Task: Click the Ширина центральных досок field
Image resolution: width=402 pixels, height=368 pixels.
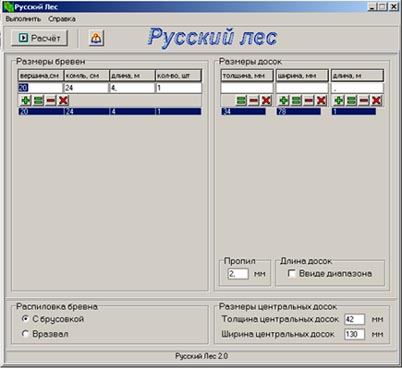Action: (354, 334)
